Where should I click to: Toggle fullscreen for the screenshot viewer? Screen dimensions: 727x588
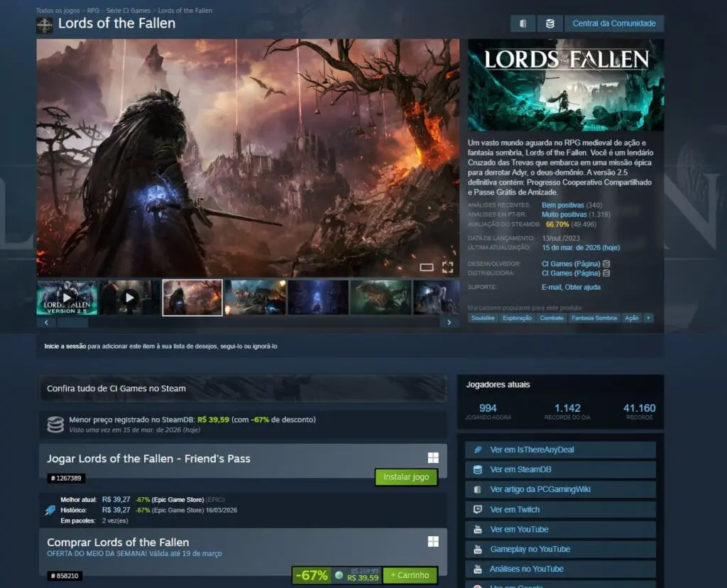pos(447,267)
